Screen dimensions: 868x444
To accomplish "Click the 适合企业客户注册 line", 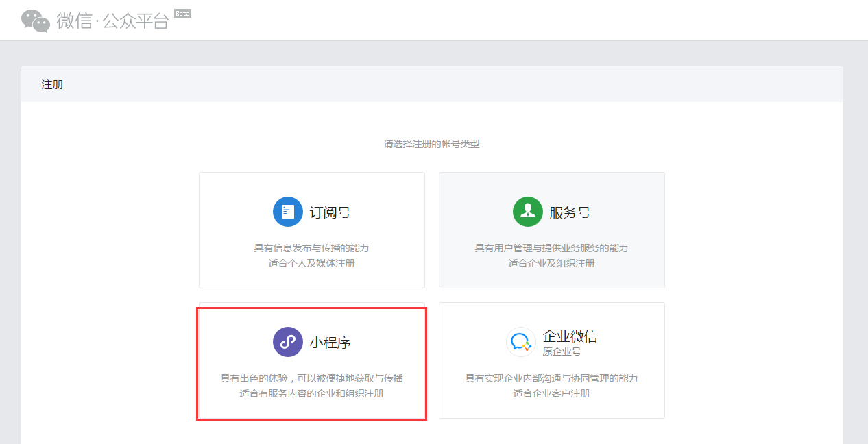I will [551, 393].
